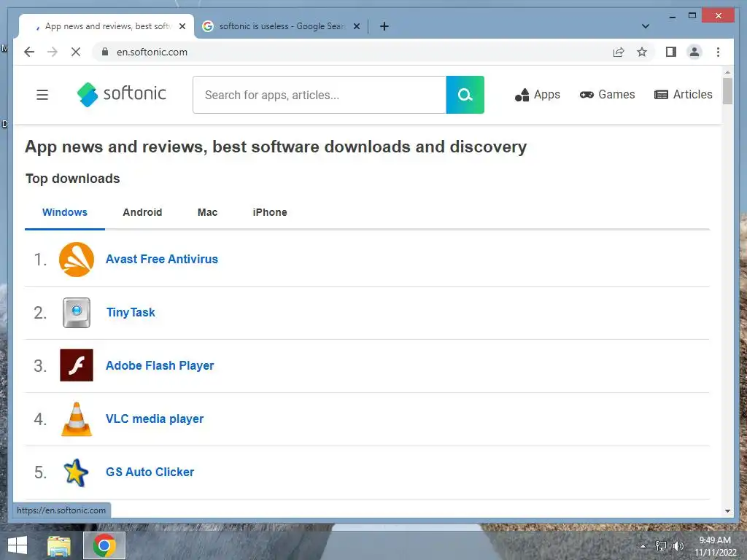Open the Softonic hamburger menu
The image size is (747, 560).
click(x=42, y=95)
